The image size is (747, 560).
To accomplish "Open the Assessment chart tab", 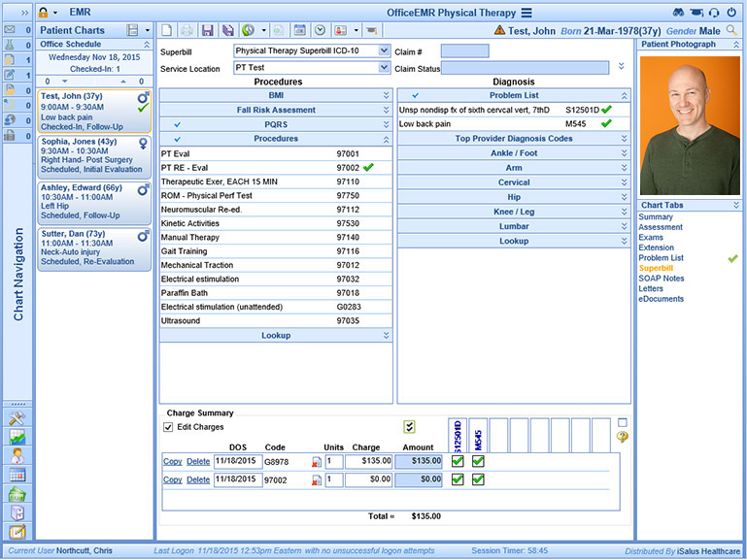I will 661,227.
